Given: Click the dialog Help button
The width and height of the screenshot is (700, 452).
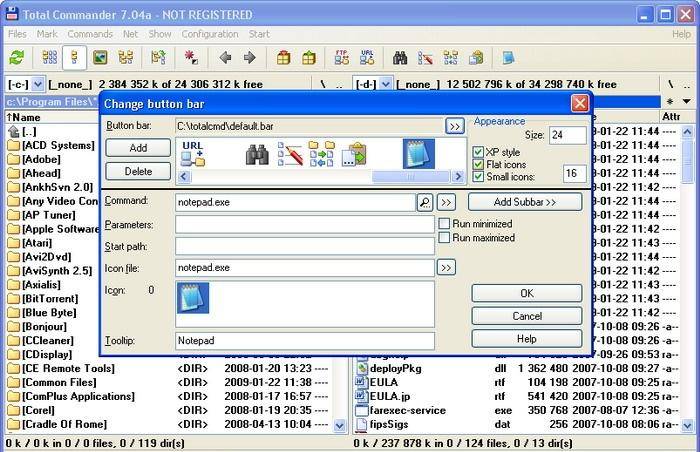Looking at the screenshot, I should [527, 339].
